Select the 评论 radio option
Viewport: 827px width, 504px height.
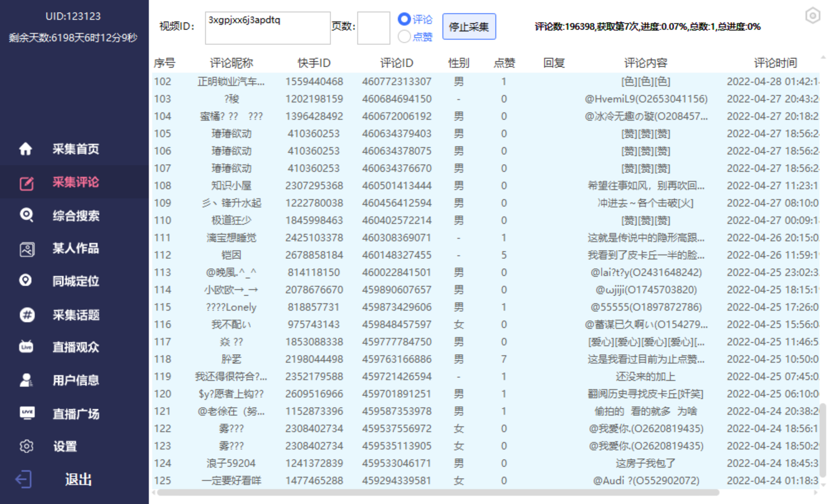[403, 19]
